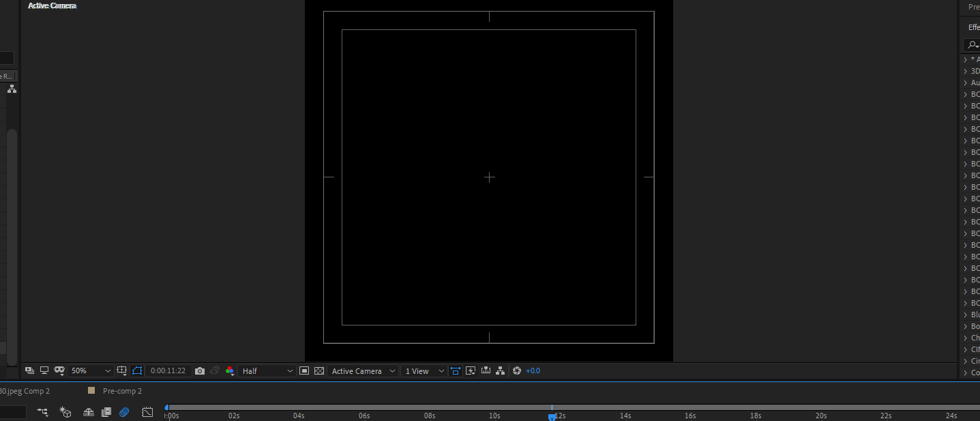
Task: Open the Show Channel color indicator
Action: pyautogui.click(x=230, y=371)
